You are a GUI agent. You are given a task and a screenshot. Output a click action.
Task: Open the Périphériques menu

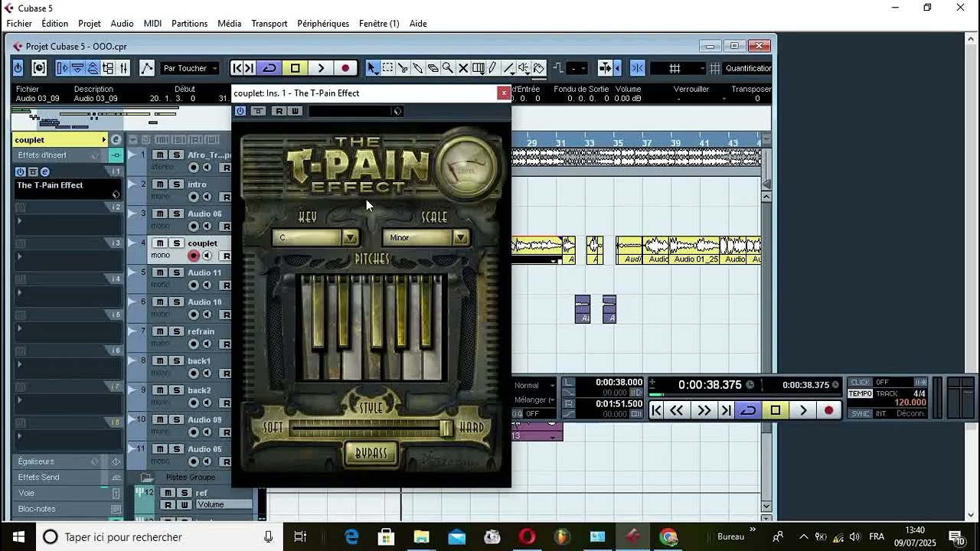[323, 24]
